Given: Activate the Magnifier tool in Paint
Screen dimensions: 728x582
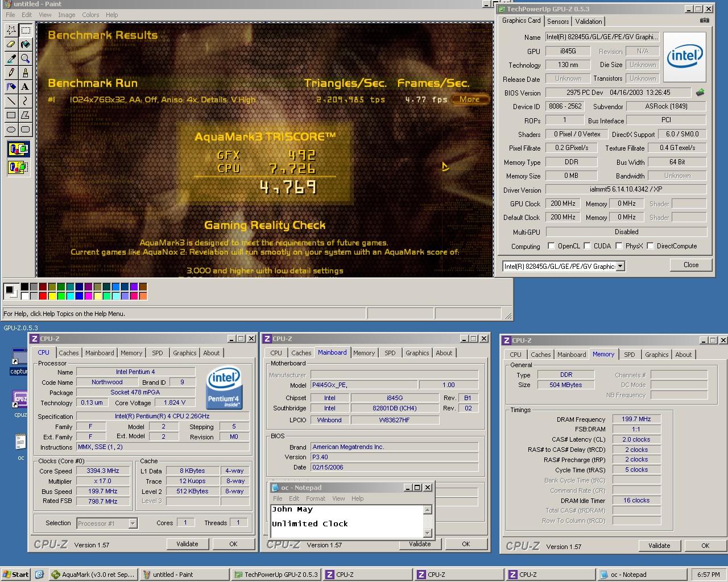Looking at the screenshot, I should click(x=26, y=59).
